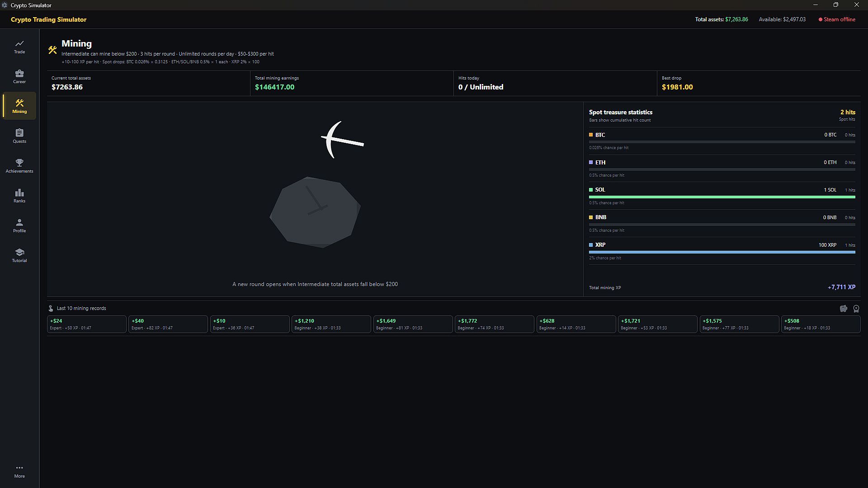Viewport: 868px width, 488px height.
Task: Click the More three-dots icon
Action: (x=19, y=468)
